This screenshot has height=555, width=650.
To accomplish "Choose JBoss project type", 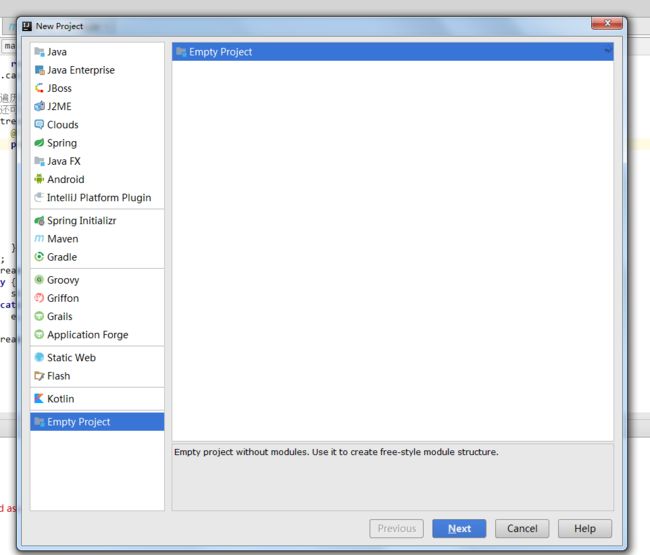I will click(x=97, y=88).
